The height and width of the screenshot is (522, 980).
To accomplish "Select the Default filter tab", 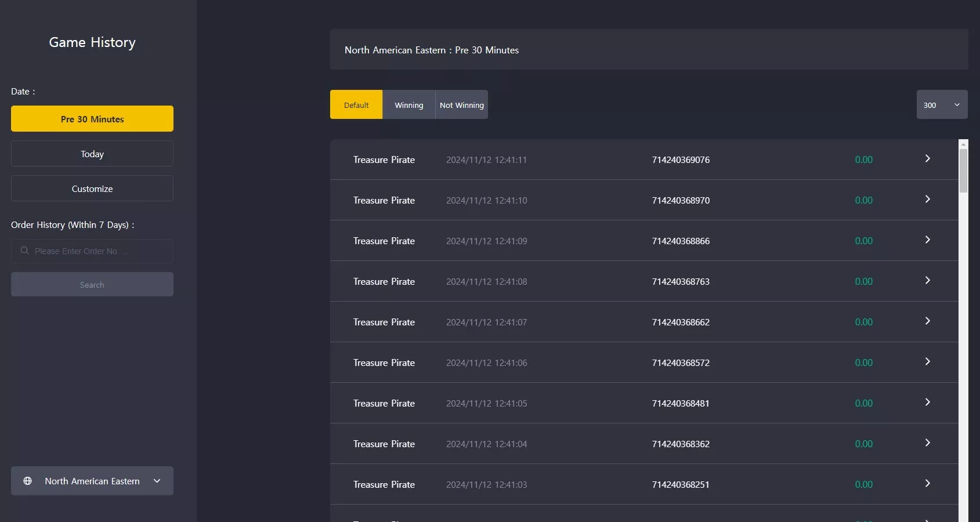I will 356,104.
